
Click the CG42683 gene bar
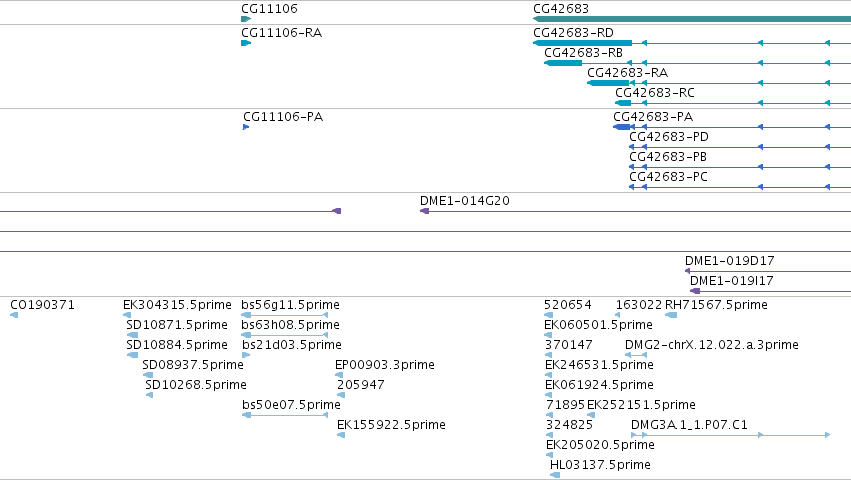coord(692,19)
